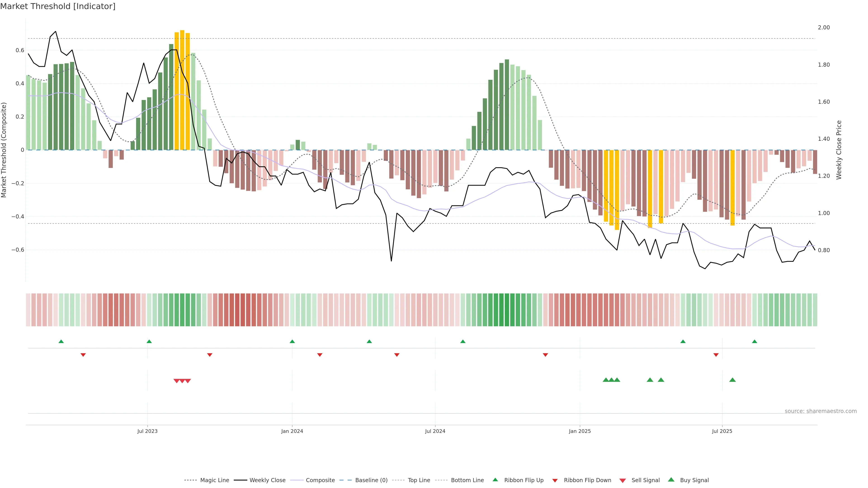
Task: Click the green Ribbon Flip Up legend triangle
Action: [x=495, y=480]
